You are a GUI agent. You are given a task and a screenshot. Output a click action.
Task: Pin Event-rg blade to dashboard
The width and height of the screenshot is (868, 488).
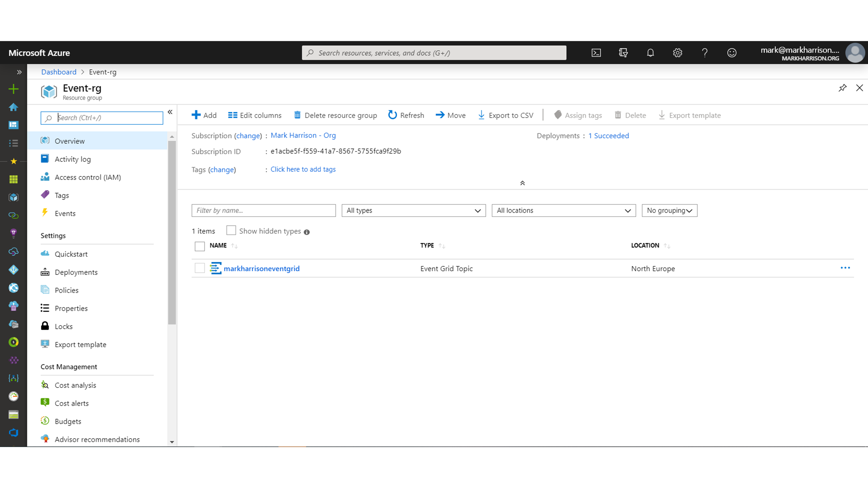point(842,88)
